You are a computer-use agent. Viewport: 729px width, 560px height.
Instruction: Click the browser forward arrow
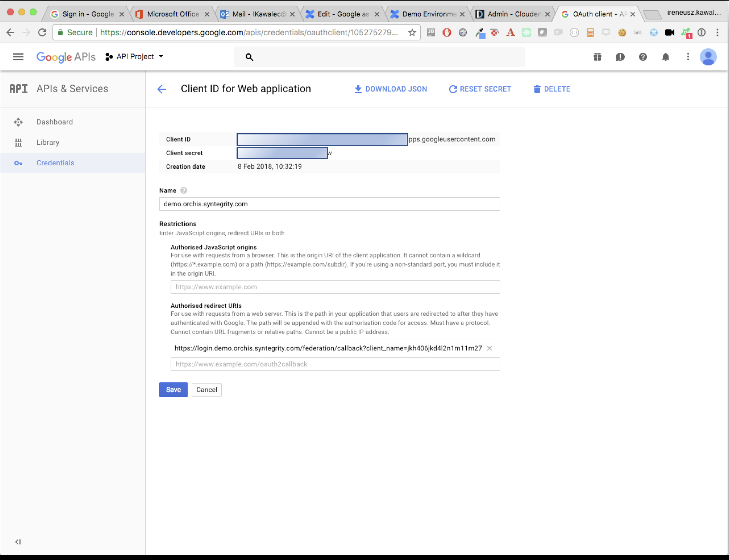click(x=26, y=32)
